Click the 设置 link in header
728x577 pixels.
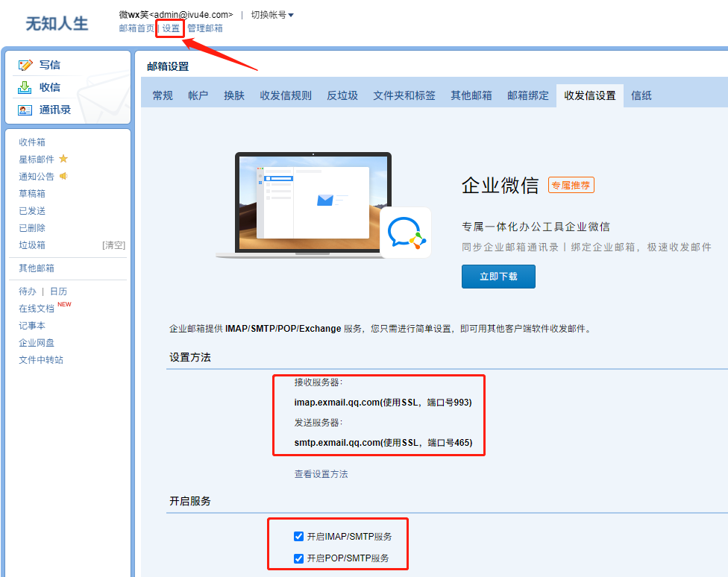tap(171, 28)
